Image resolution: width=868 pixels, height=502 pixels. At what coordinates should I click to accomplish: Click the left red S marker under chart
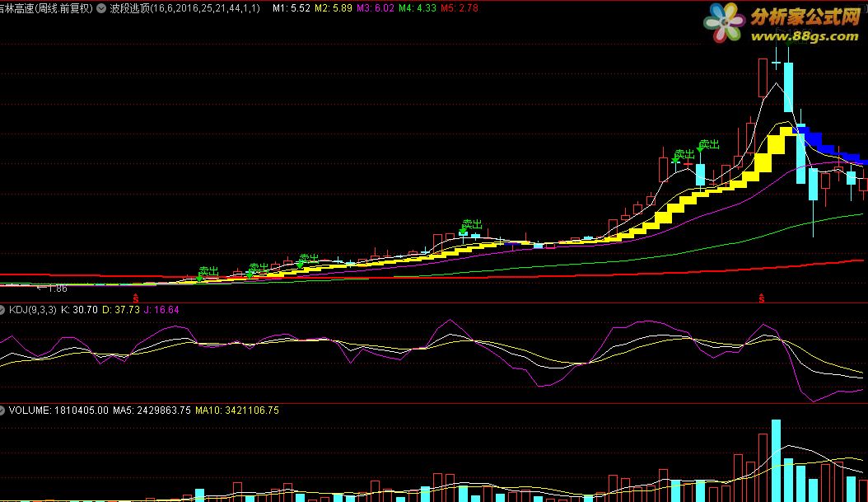136,298
